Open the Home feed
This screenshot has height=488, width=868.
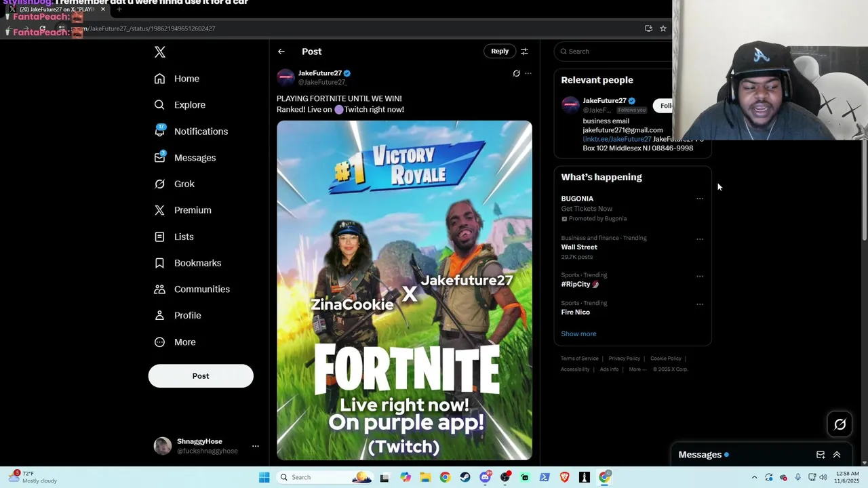click(x=176, y=79)
